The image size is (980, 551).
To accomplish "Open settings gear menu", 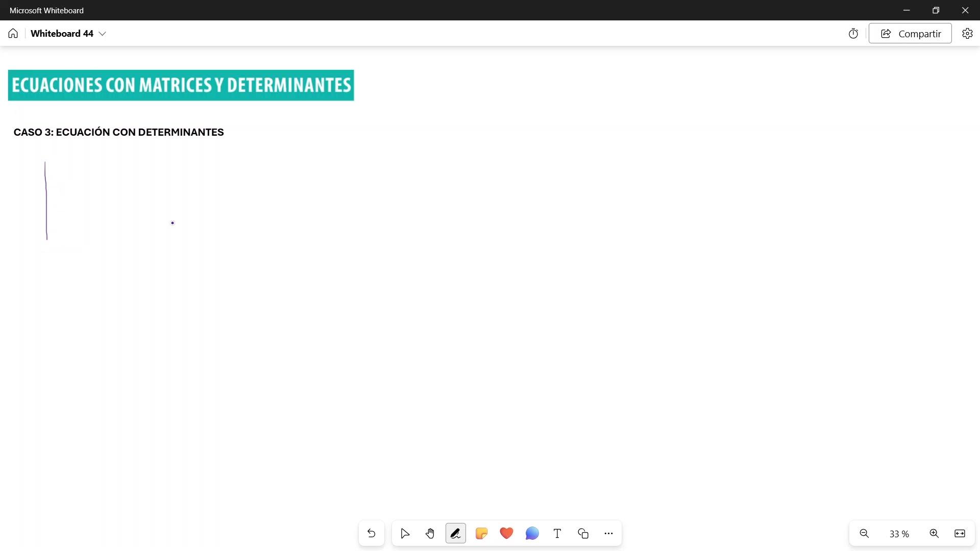I will pos(967,34).
